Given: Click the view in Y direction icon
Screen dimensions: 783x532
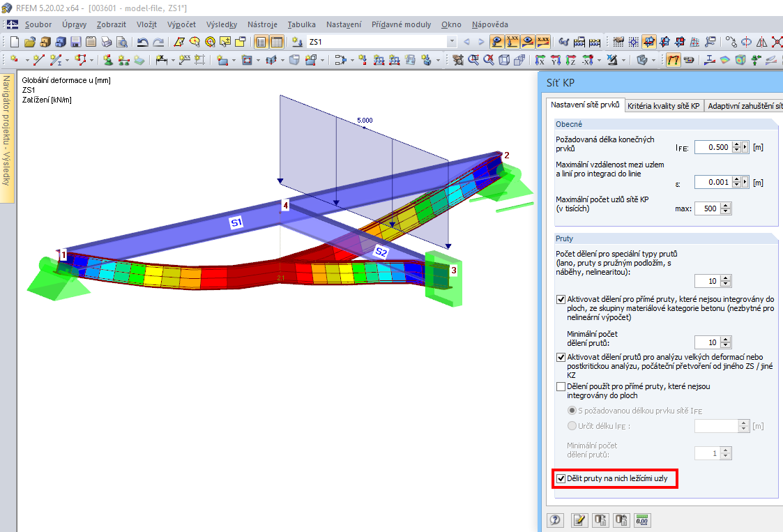Looking at the screenshot, I should [556, 61].
